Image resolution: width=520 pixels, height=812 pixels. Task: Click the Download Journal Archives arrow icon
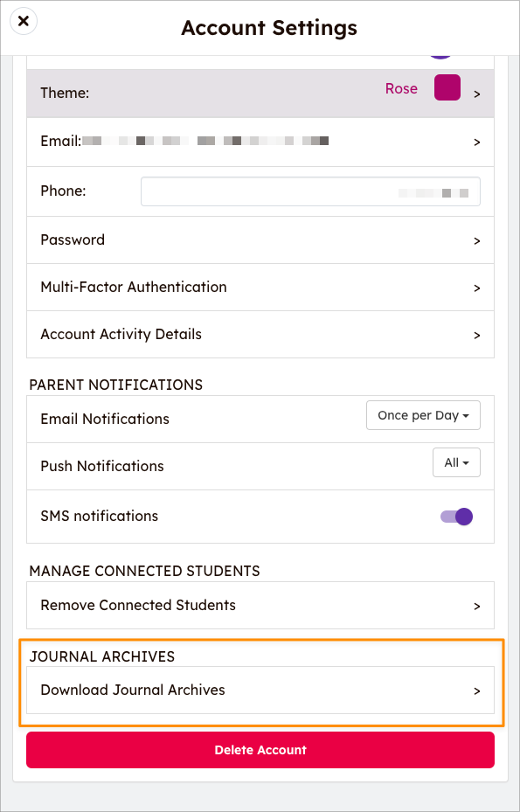(x=477, y=691)
